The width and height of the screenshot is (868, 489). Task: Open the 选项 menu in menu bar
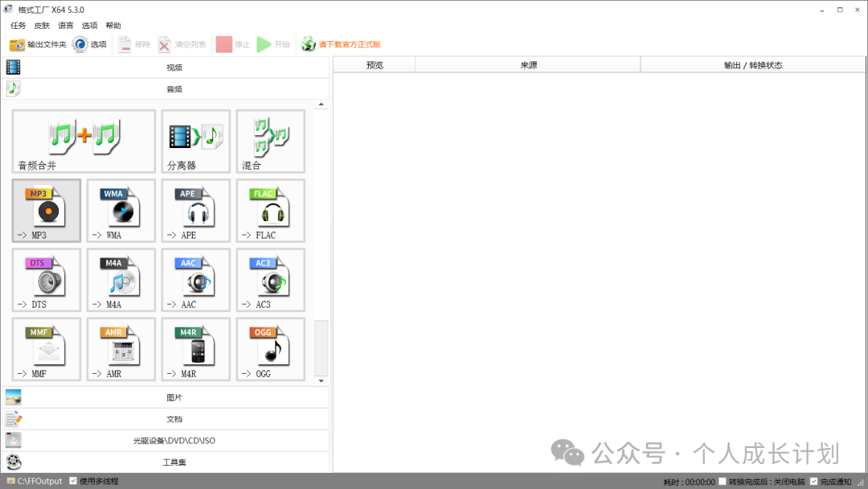89,26
